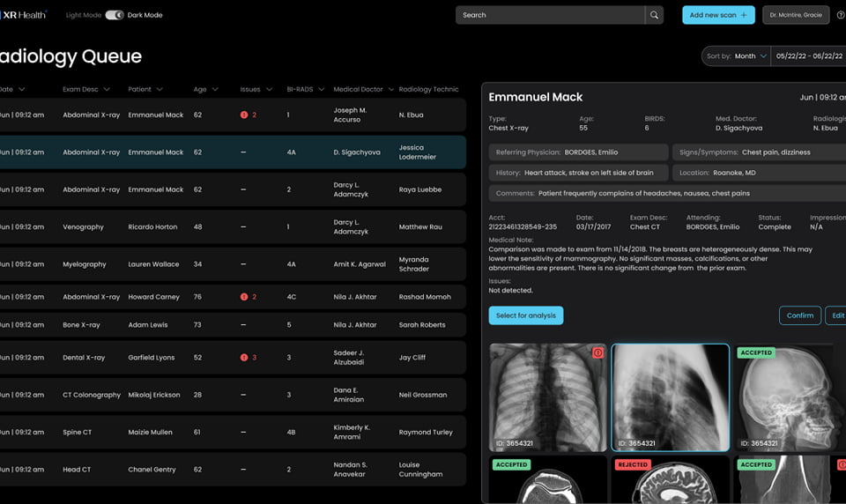Click the ACCEPTED badge on skull X-ray

tap(756, 353)
